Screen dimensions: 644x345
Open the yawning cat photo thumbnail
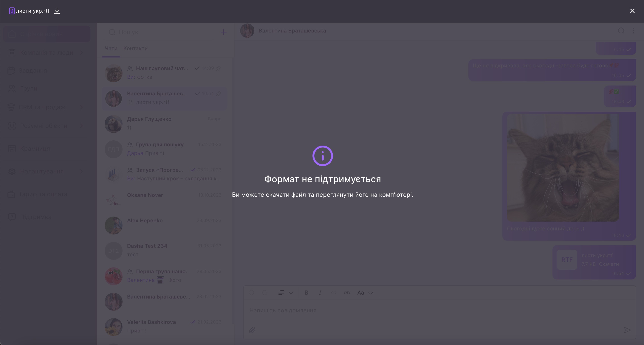pyautogui.click(x=563, y=167)
